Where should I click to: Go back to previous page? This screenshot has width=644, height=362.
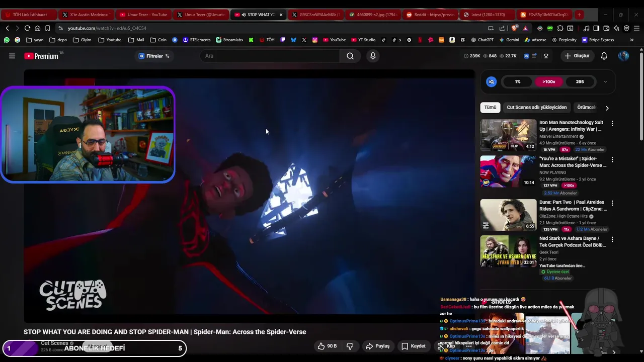[x=7, y=28]
